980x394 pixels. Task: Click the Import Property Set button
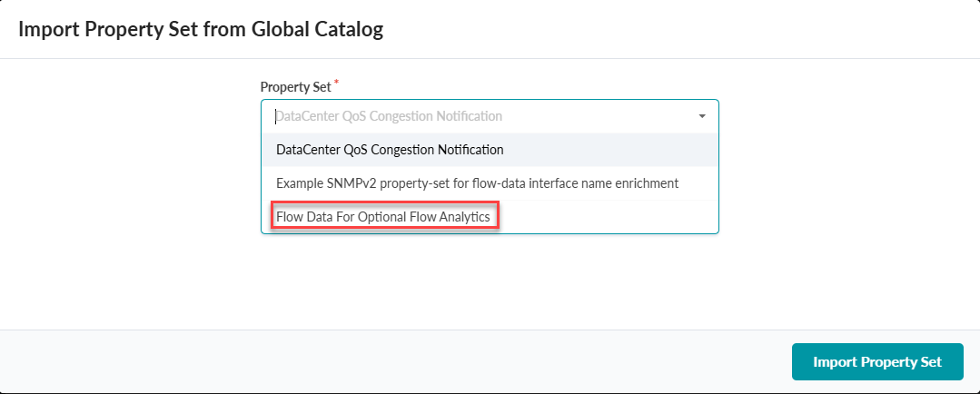coord(876,361)
